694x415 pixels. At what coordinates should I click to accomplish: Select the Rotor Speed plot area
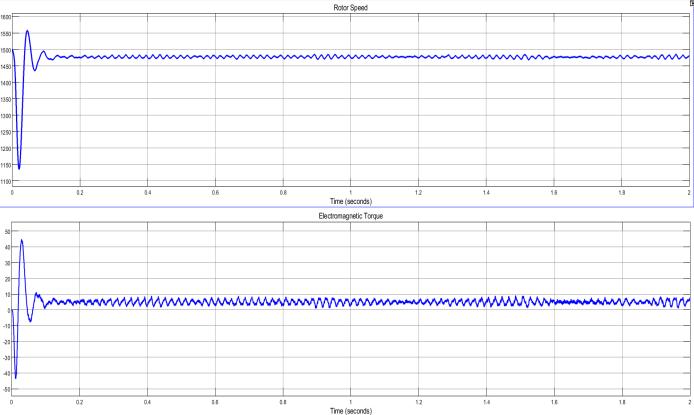tap(351, 100)
